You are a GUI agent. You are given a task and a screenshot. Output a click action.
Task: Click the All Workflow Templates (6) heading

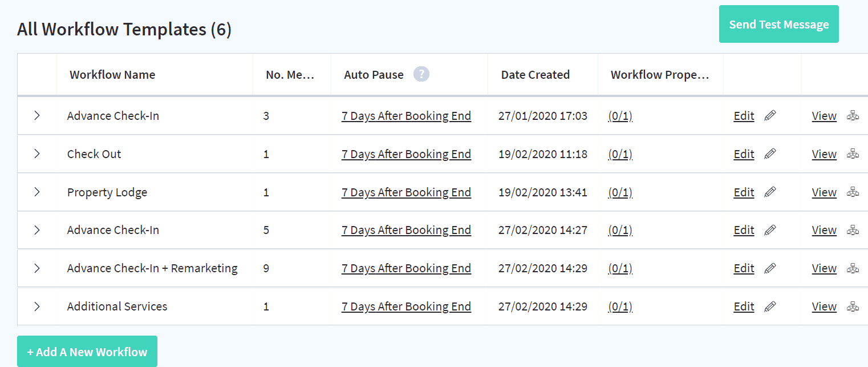pos(124,29)
